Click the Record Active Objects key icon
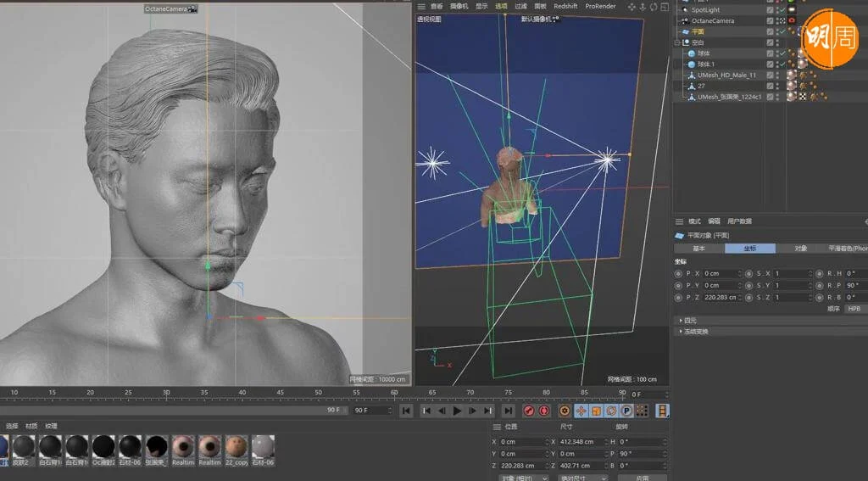 pyautogui.click(x=528, y=411)
